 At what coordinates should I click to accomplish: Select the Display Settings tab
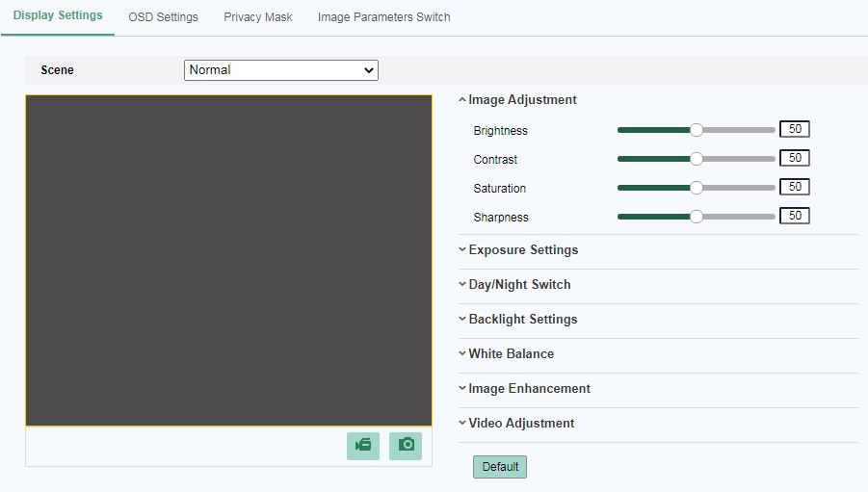58,16
